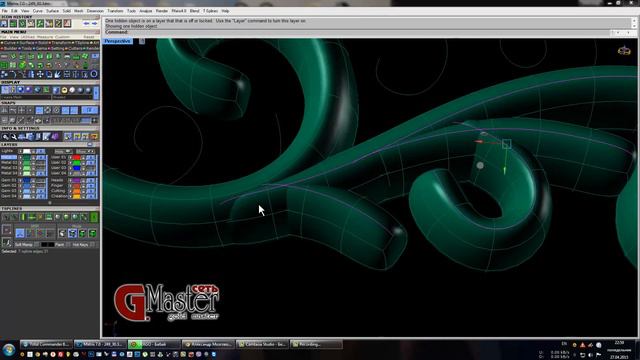Open the magnifier icon in Info & Settings
This screenshot has width=640, height=360.
tap(5, 137)
